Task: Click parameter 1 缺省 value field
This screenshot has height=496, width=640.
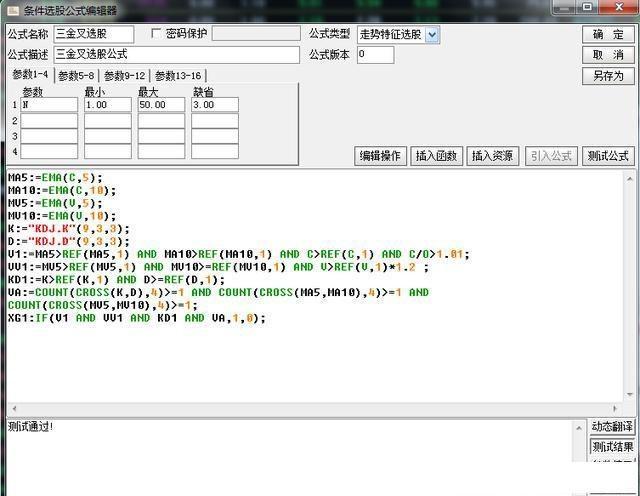Action: [x=215, y=105]
